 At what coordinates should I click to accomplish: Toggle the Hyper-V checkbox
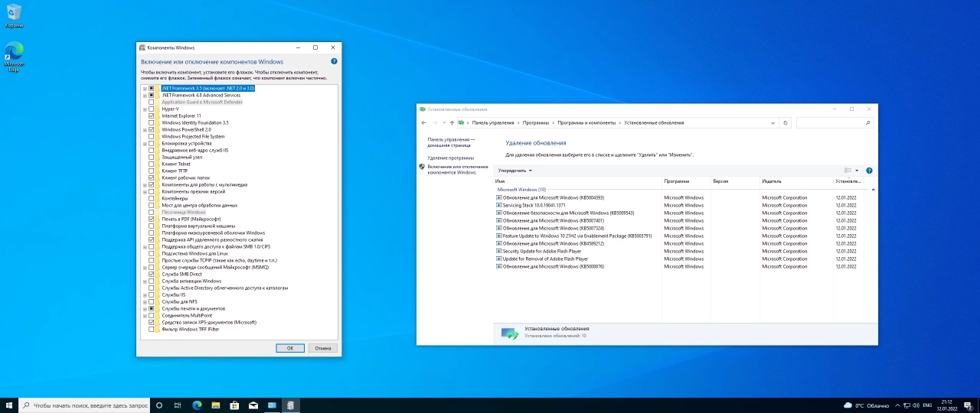151,109
